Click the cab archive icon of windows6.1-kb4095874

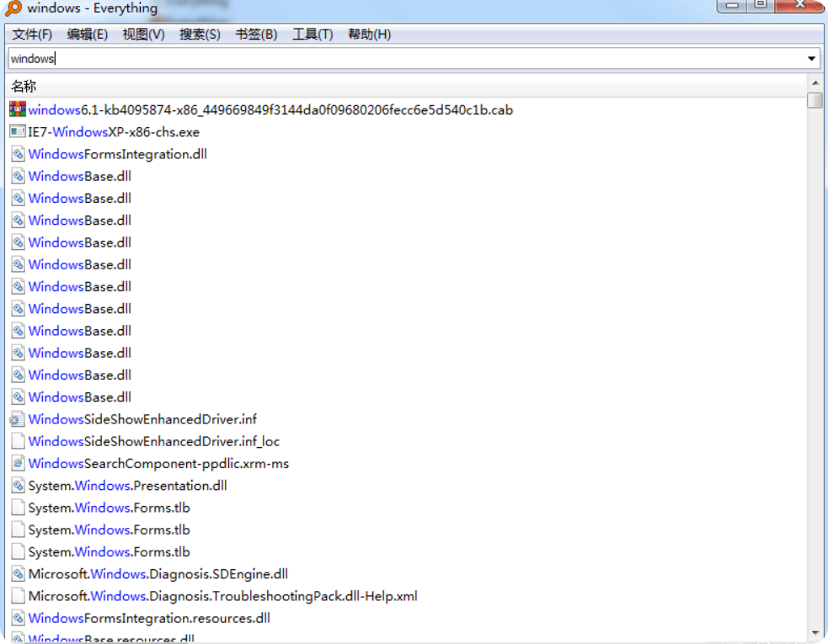(x=18, y=109)
